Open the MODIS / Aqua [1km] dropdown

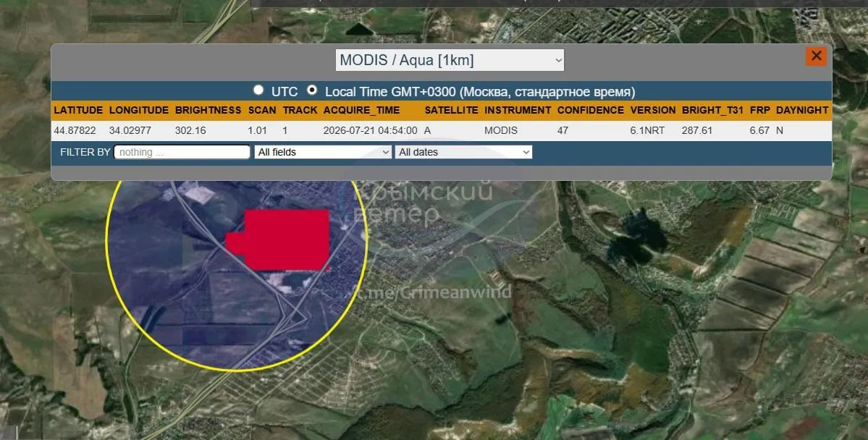coord(450,60)
